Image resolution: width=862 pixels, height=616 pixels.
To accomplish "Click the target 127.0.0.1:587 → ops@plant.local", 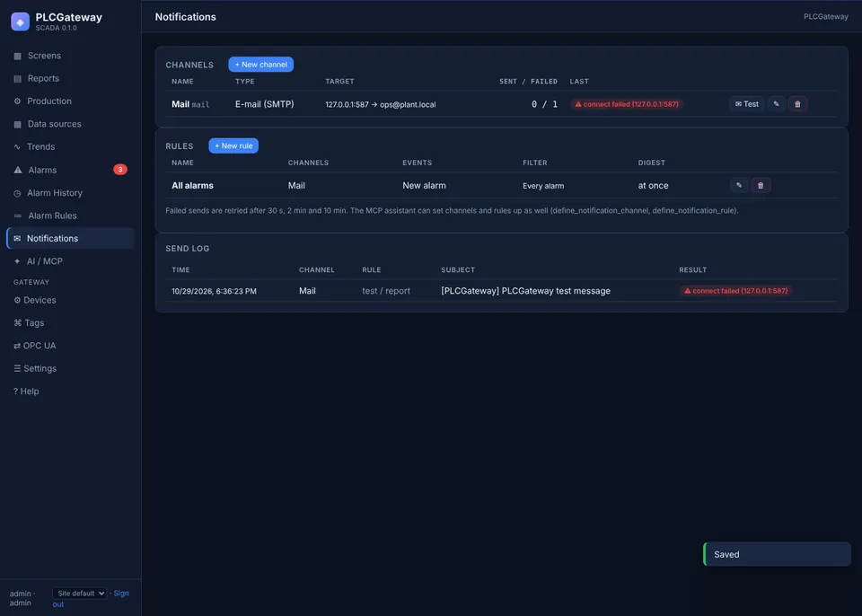I will click(x=381, y=104).
